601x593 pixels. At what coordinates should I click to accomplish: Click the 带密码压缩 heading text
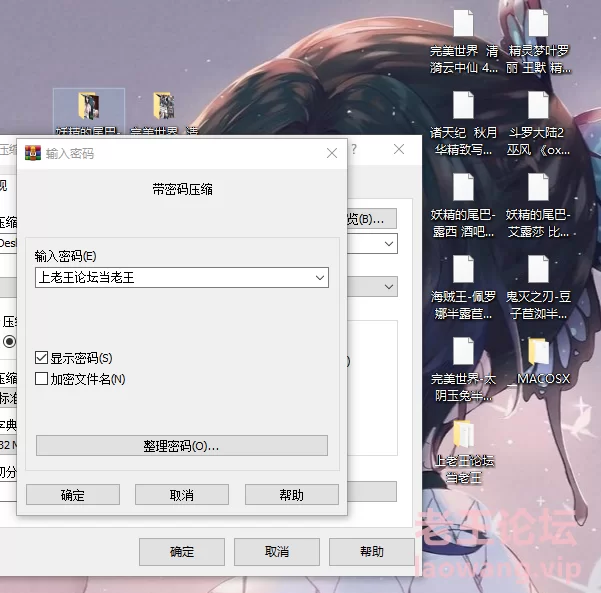tap(182, 189)
